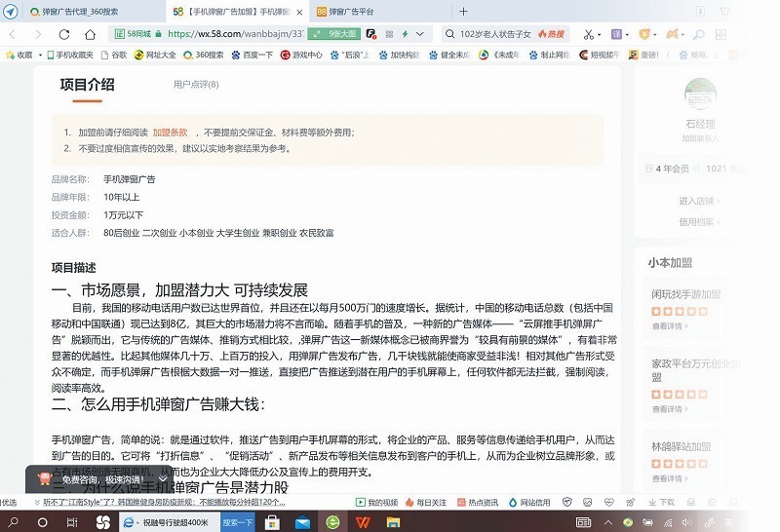Click 信用档案 link
The width and height of the screenshot is (780, 532).
click(699, 222)
